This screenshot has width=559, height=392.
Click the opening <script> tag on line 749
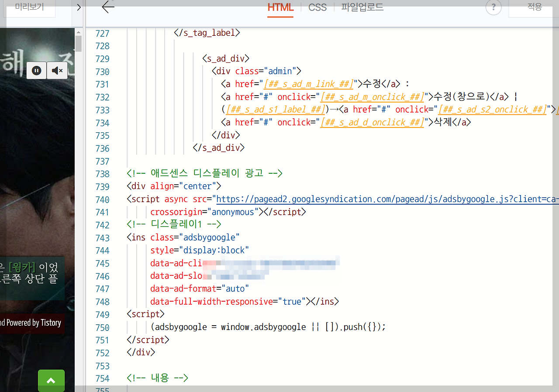click(x=145, y=314)
